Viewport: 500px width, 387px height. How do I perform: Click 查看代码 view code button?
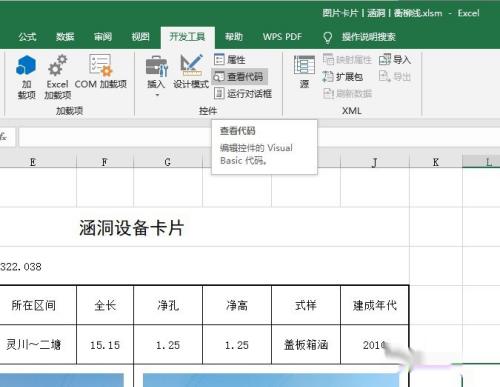(x=239, y=77)
